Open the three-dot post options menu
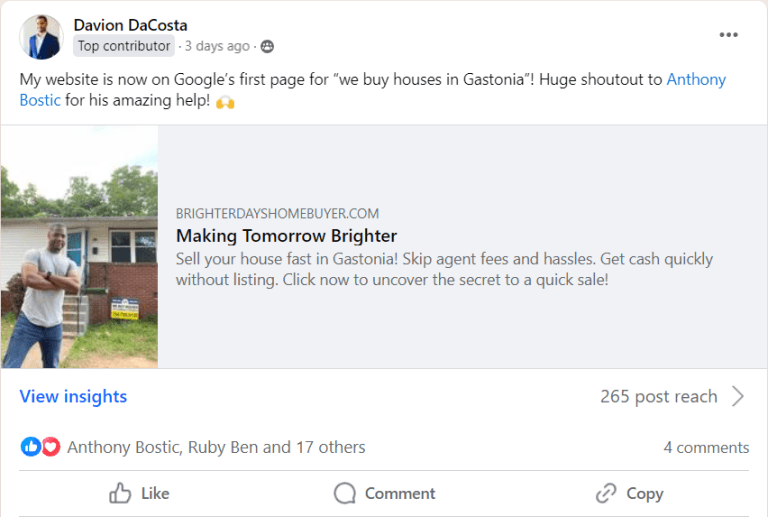 pyautogui.click(x=728, y=35)
